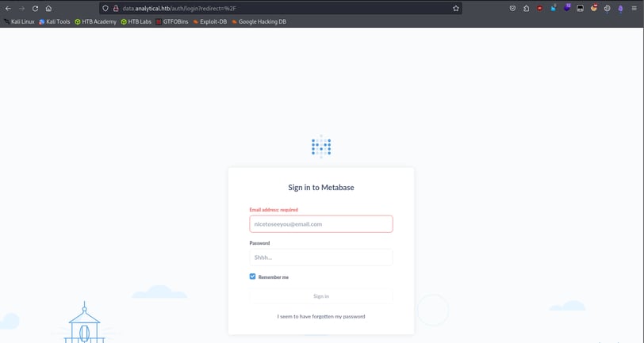Click the Sign in to Metabase heading
The image size is (644, 343).
pyautogui.click(x=321, y=188)
